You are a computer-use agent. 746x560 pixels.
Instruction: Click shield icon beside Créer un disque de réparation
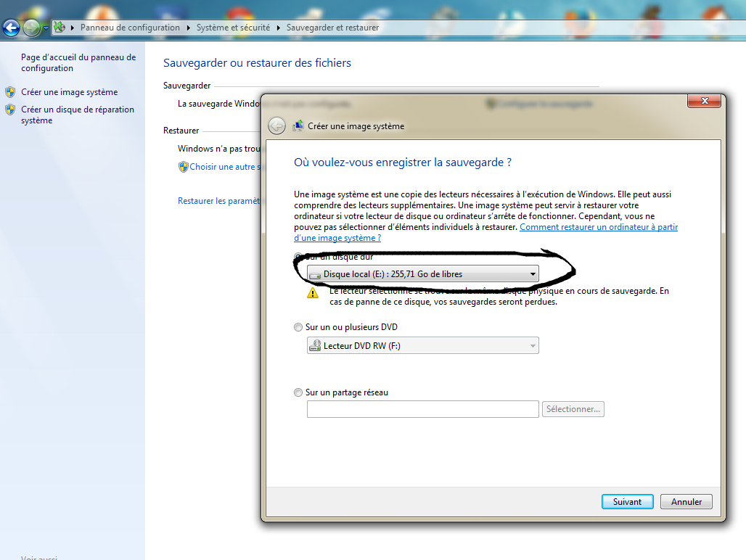[10, 110]
